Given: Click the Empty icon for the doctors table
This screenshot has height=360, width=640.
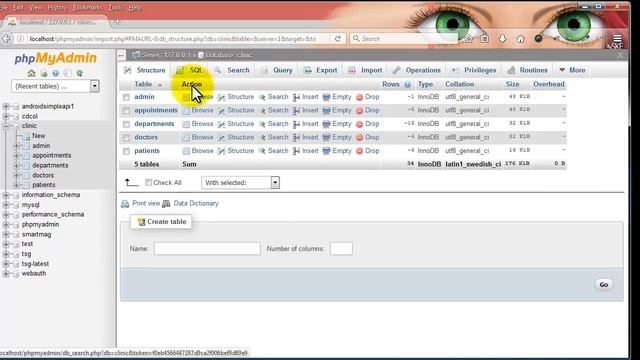Looking at the screenshot, I should (x=326, y=137).
